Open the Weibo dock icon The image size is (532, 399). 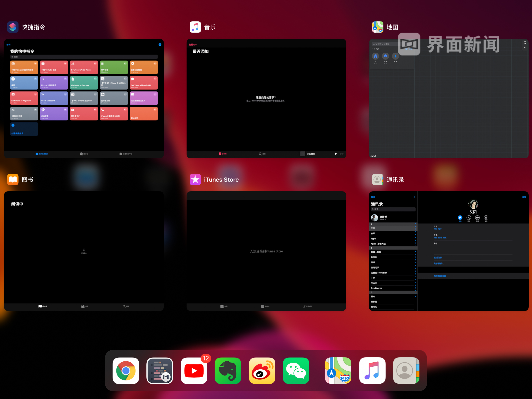coord(262,370)
